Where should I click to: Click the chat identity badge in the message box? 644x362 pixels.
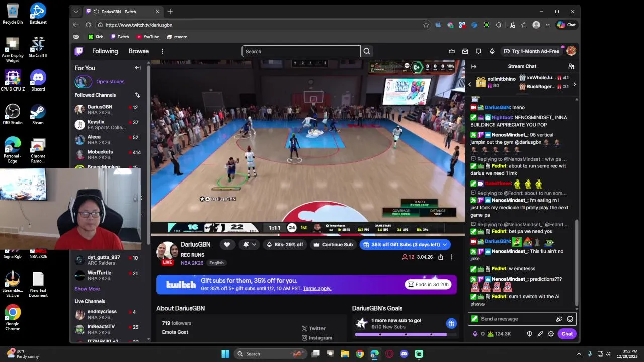coord(474,319)
